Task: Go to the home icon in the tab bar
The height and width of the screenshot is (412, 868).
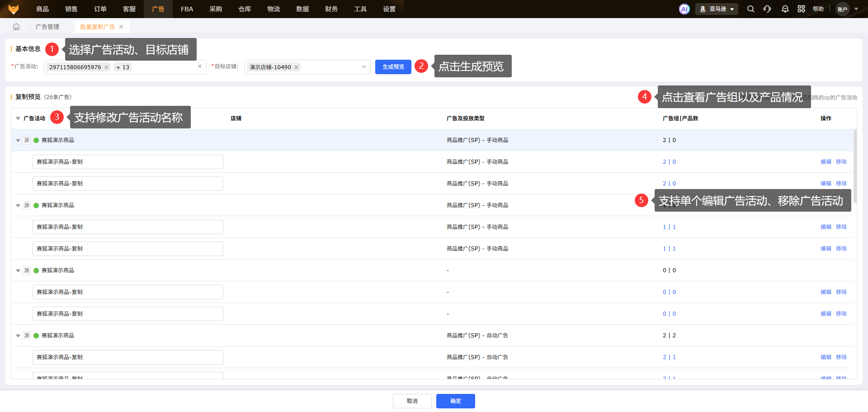Action: click(16, 27)
